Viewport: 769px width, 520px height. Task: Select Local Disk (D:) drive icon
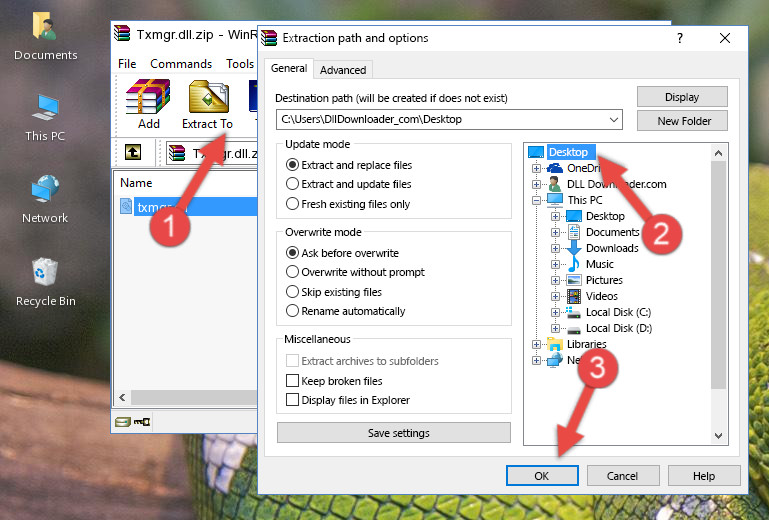click(x=574, y=329)
